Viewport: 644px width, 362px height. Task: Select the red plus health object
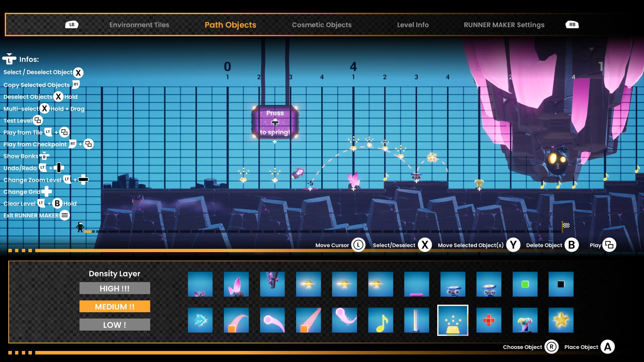click(x=489, y=320)
